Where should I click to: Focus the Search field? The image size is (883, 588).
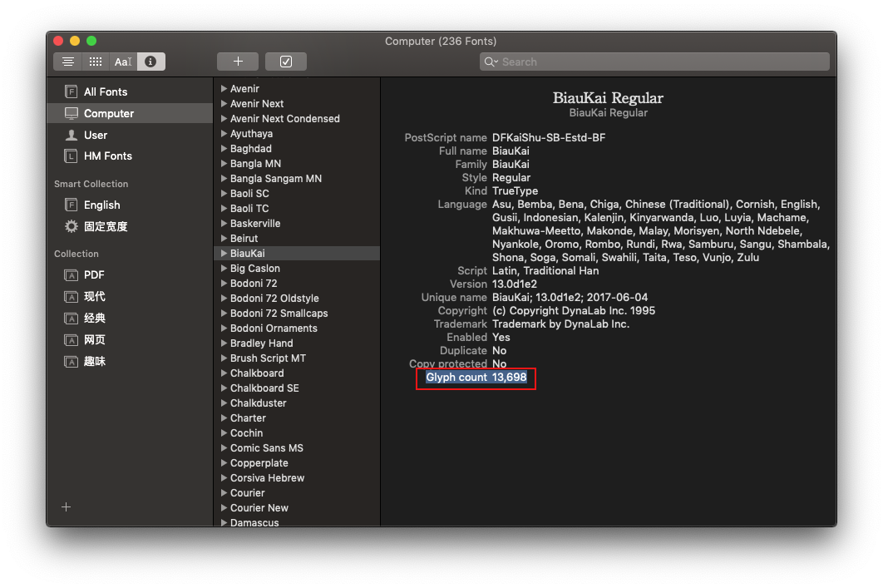pos(654,62)
